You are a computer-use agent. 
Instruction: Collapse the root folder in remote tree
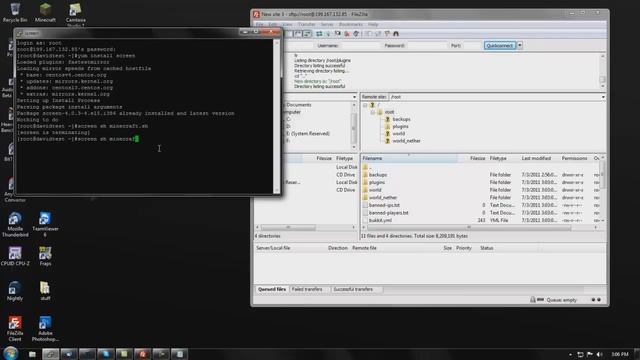(373, 112)
